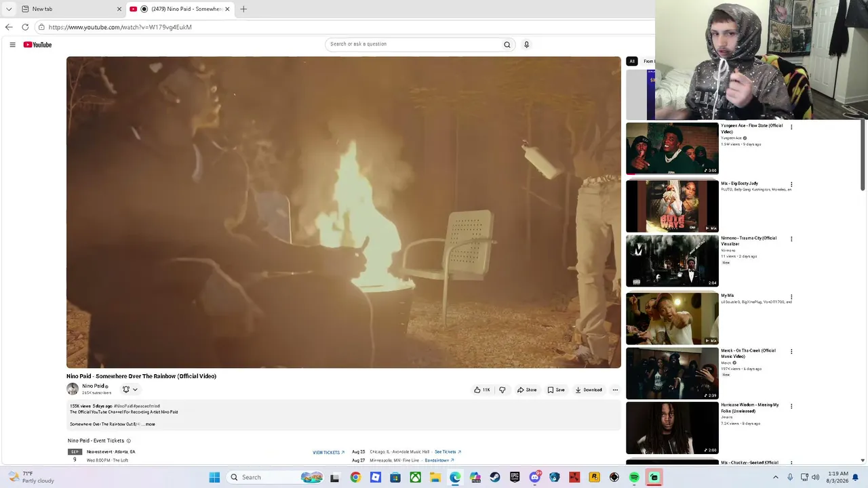Open options menu for Mix - Big Booty Judy

coord(791,184)
